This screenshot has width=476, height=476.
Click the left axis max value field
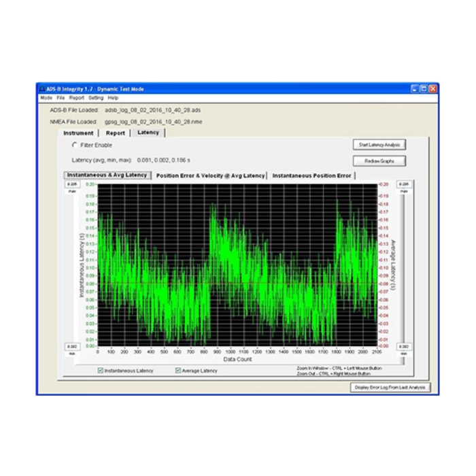(72, 184)
